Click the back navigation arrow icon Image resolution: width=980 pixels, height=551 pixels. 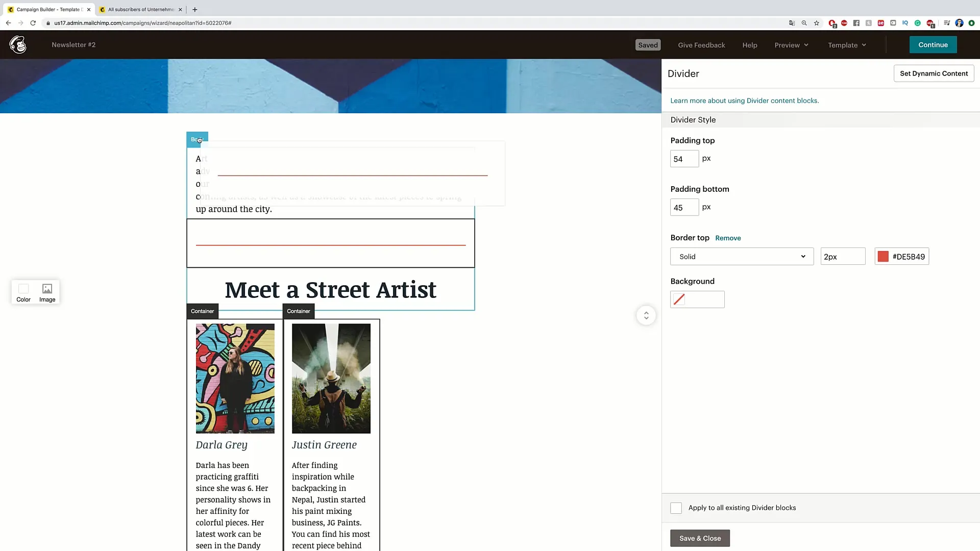tap(8, 23)
